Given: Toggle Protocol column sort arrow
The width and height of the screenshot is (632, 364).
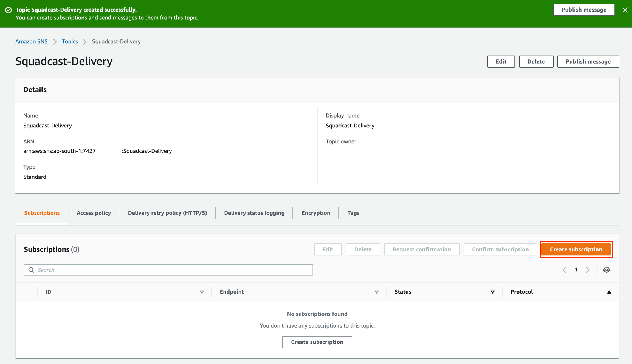Looking at the screenshot, I should point(609,292).
